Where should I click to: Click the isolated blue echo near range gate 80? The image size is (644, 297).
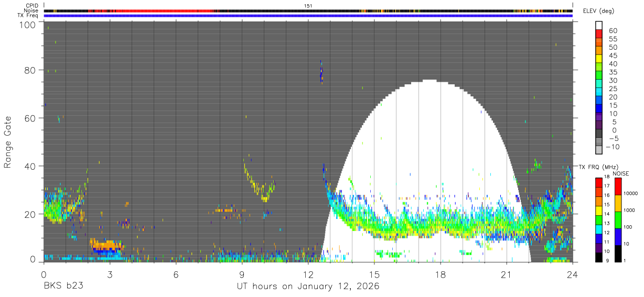pyautogui.click(x=321, y=73)
